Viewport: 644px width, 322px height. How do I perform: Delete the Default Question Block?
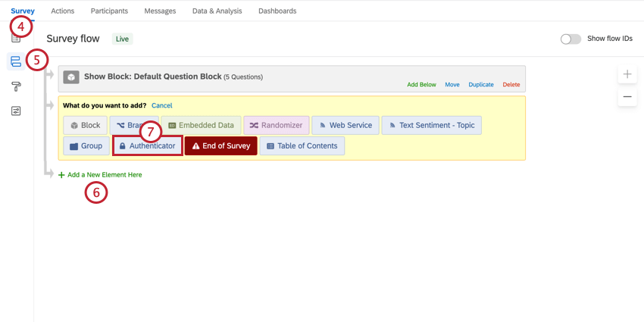511,85
